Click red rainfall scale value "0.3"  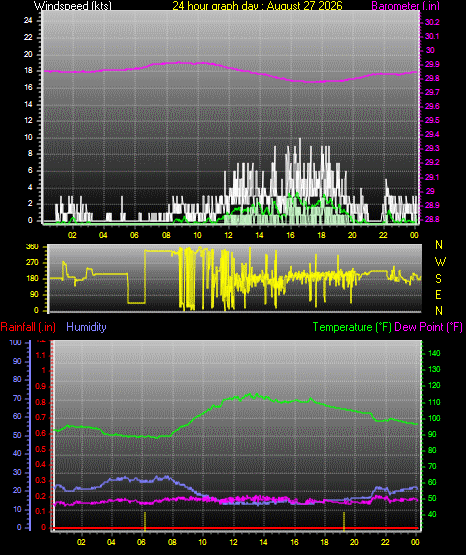pyautogui.click(x=41, y=480)
